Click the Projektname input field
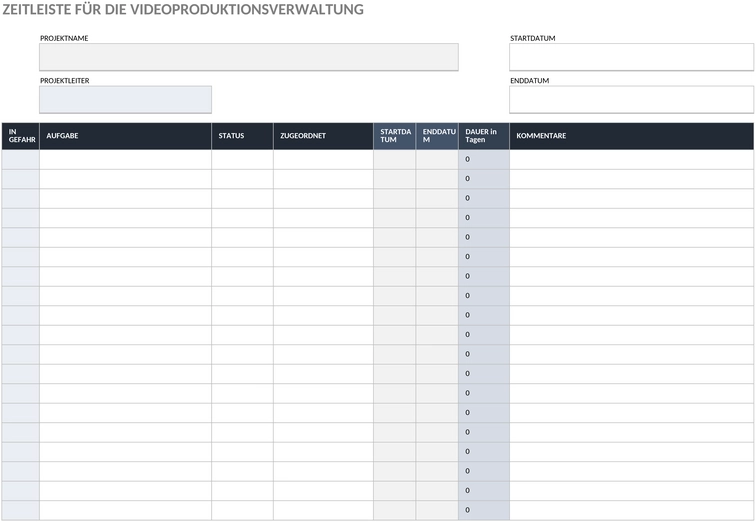 click(249, 57)
